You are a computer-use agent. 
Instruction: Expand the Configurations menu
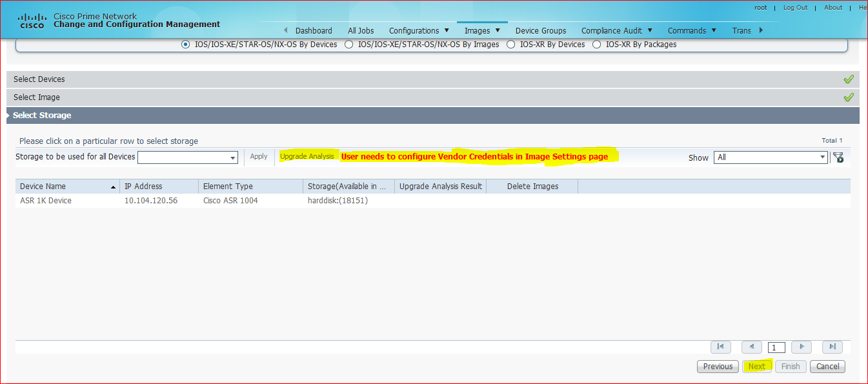pyautogui.click(x=419, y=30)
